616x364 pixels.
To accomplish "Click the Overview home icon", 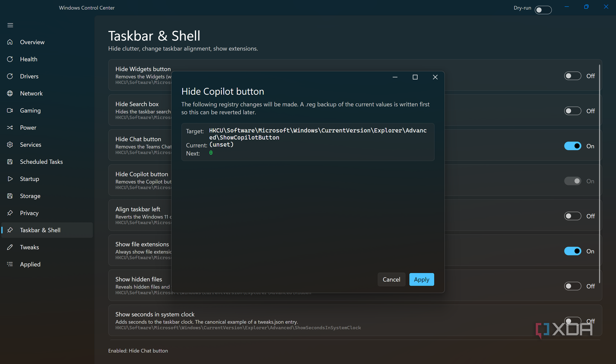I will click(x=10, y=42).
